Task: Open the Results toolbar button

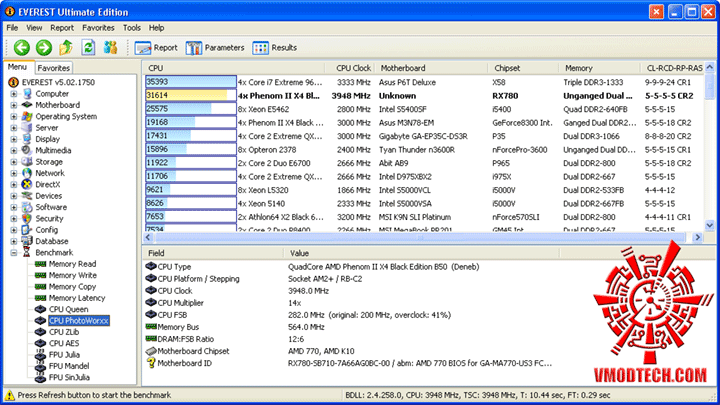Action: (275, 48)
